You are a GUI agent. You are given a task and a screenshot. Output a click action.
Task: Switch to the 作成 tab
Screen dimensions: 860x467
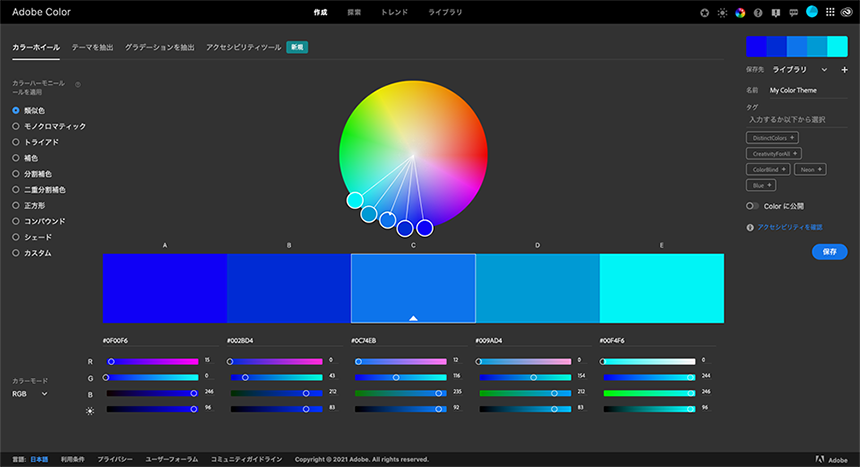pyautogui.click(x=320, y=12)
